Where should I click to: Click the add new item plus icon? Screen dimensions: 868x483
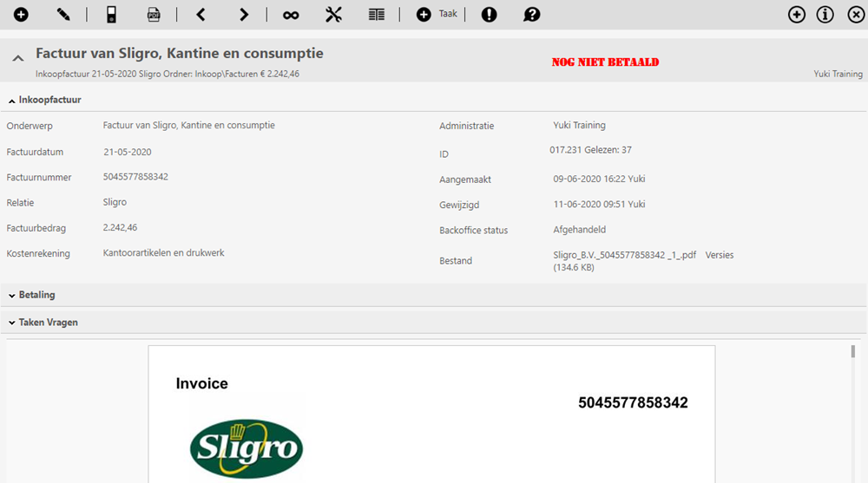pos(21,14)
